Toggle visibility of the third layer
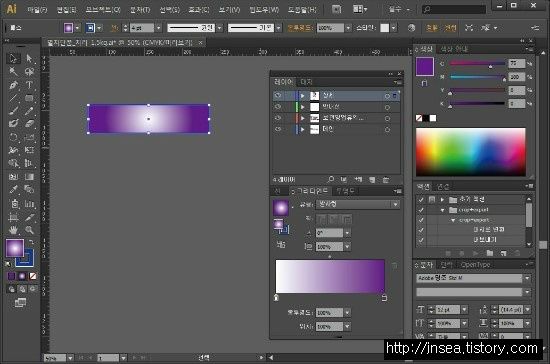The width and height of the screenshot is (550, 364). (278, 118)
